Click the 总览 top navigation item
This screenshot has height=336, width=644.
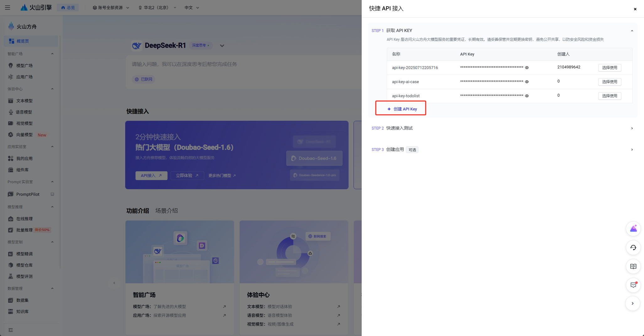pyautogui.click(x=68, y=8)
